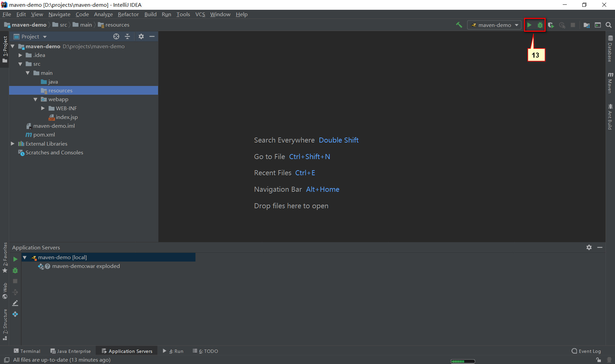Run maven-demo with the top toolbar play button

[529, 25]
